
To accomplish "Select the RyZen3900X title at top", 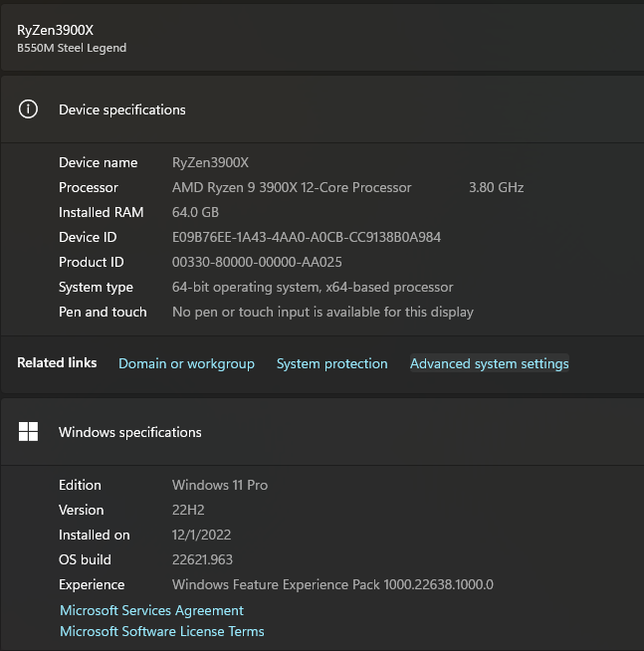I will [55, 30].
